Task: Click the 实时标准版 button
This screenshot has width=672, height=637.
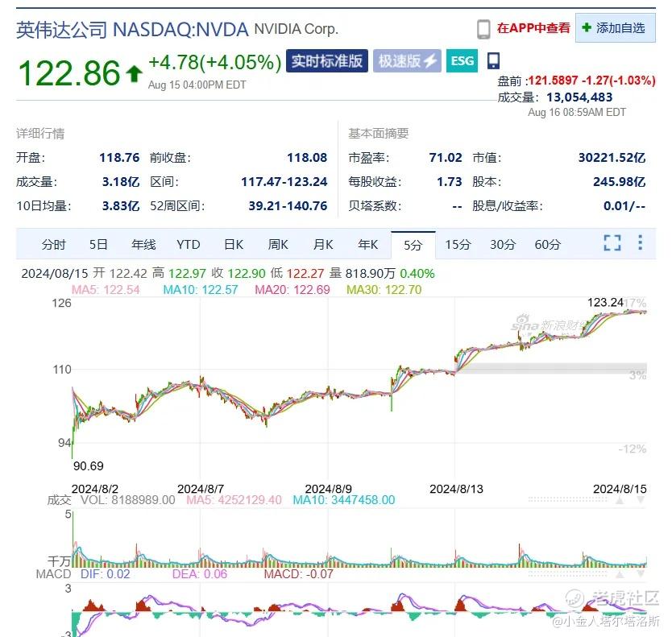Action: pos(327,61)
